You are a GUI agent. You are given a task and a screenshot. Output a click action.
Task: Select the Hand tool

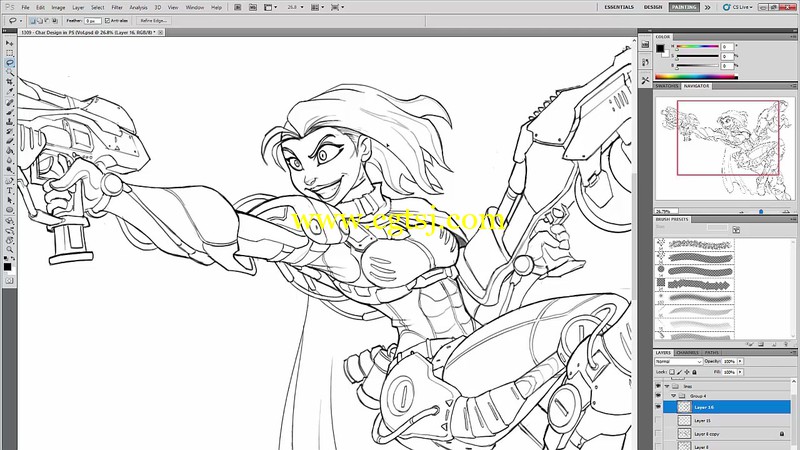10,240
